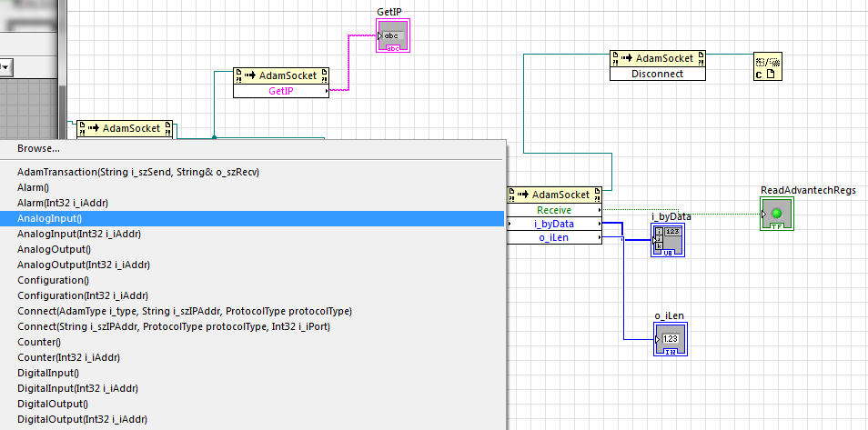Click the Receive method name on invoke node
This screenshot has width=868, height=430.
coord(553,210)
